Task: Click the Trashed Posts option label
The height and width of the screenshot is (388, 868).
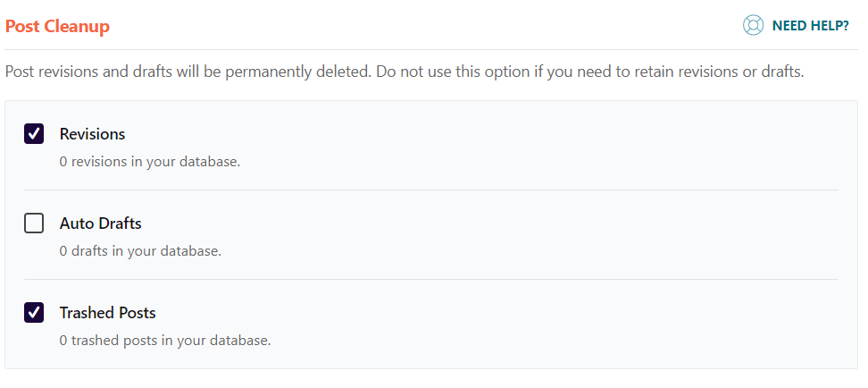Action: click(x=107, y=313)
